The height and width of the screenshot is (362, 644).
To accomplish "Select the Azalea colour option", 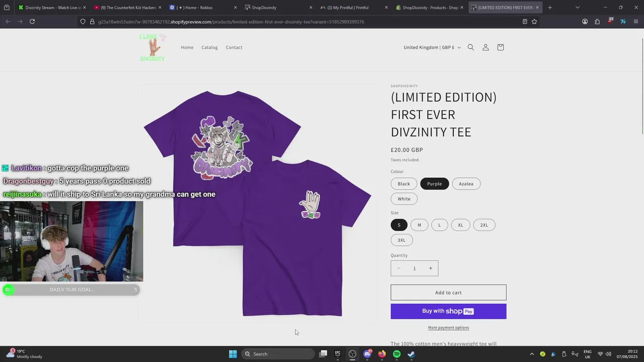I will (466, 184).
